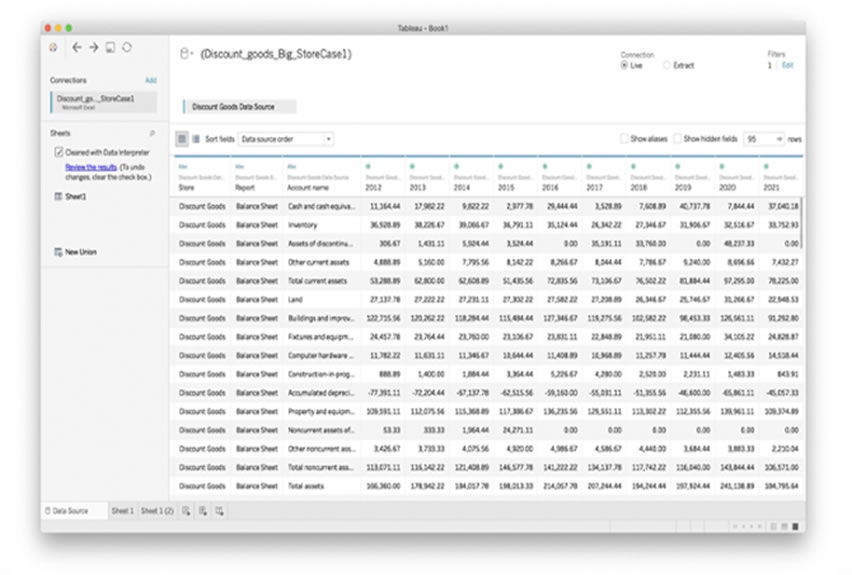Click the new dashboard icon

203,511
